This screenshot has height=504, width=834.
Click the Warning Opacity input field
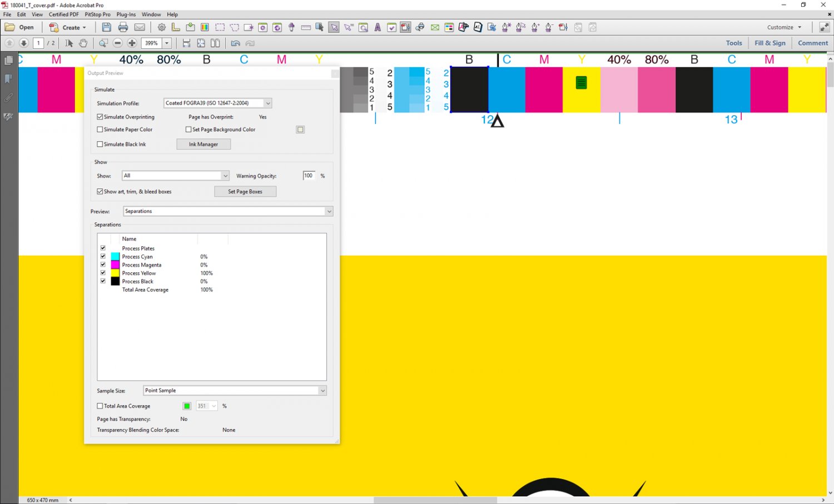click(x=309, y=176)
